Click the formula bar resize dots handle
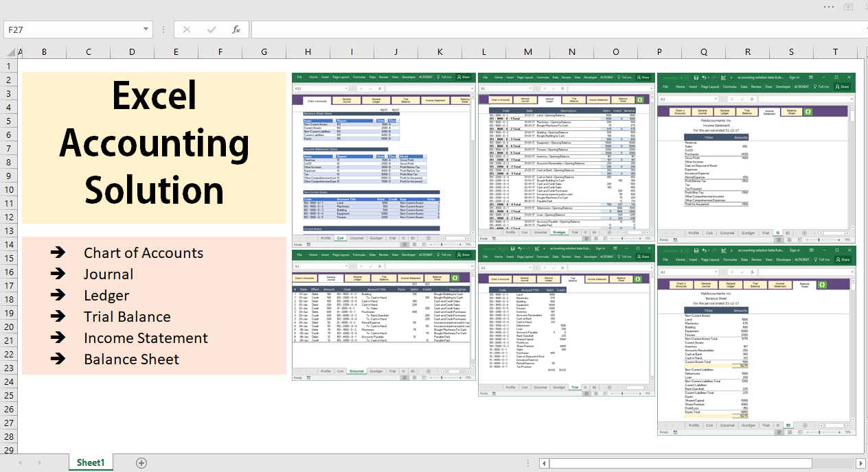 (163, 29)
